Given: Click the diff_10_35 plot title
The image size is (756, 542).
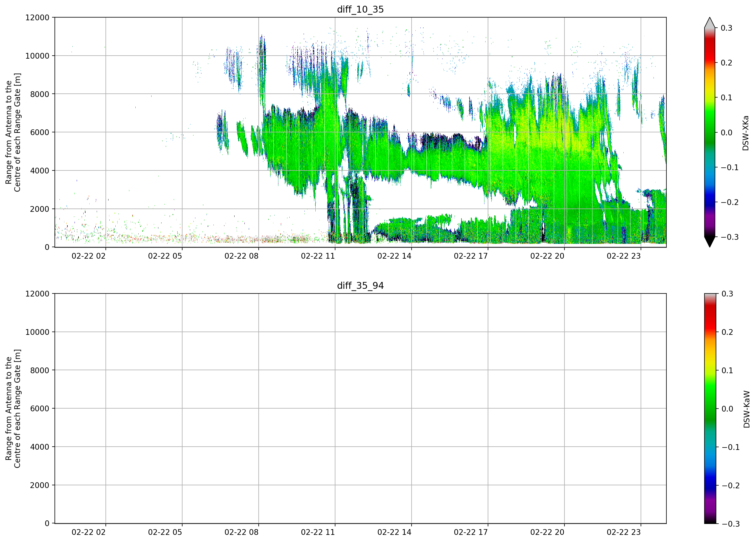Looking at the screenshot, I should tap(360, 9).
